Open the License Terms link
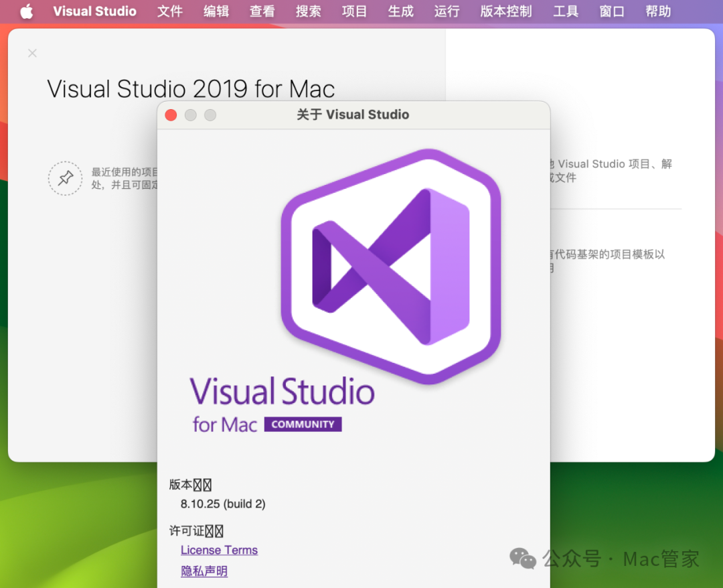Image resolution: width=723 pixels, height=588 pixels. tap(219, 550)
